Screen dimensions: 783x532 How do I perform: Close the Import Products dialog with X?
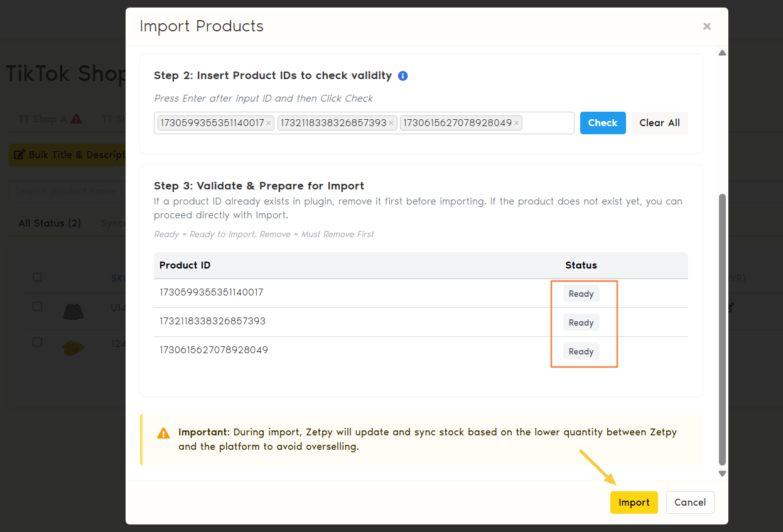706,26
